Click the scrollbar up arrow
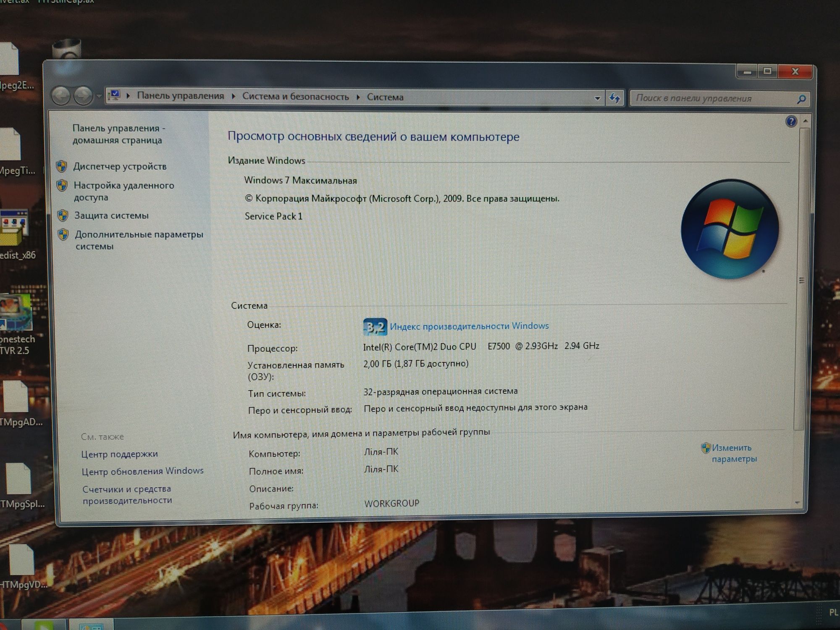840x630 pixels. pyautogui.click(x=805, y=121)
